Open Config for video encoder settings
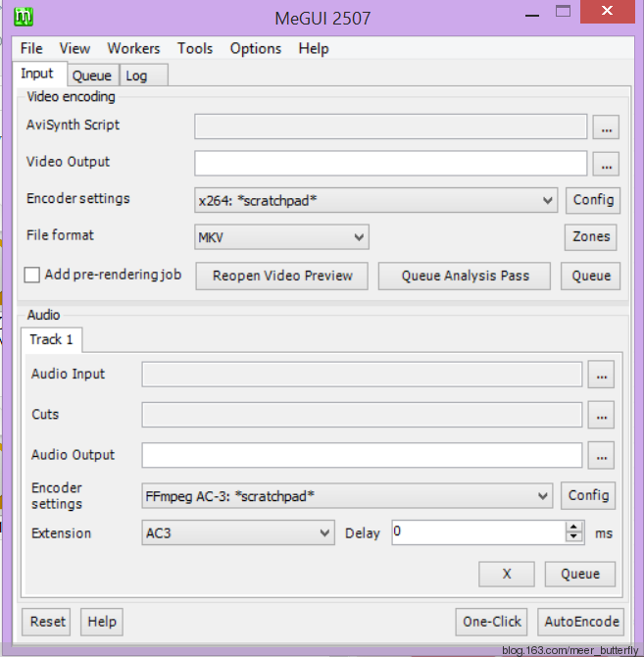 click(x=593, y=200)
